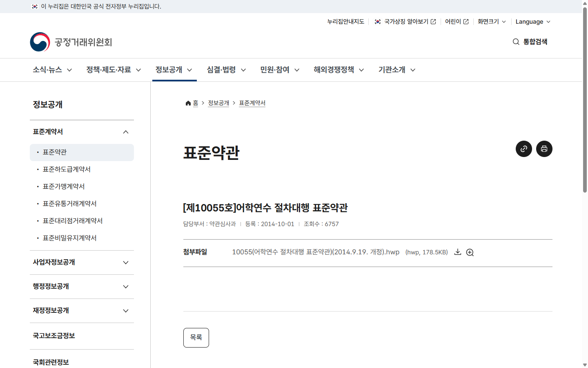Expand 소식·뉴스 menu
The image size is (588, 368).
(53, 70)
